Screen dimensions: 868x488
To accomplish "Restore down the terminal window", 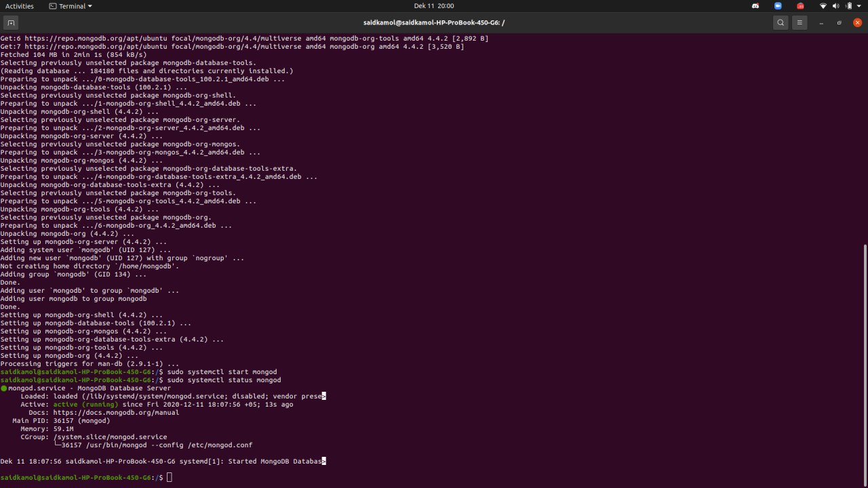I will [x=839, y=22].
